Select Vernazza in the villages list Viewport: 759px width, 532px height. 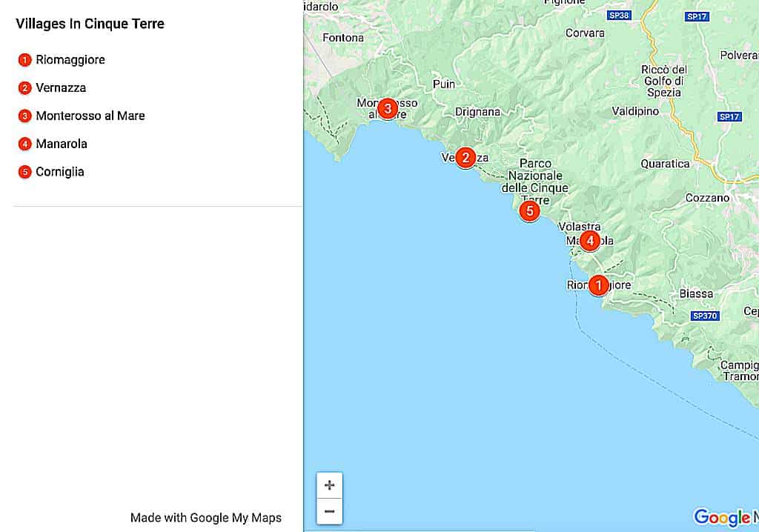coord(61,87)
